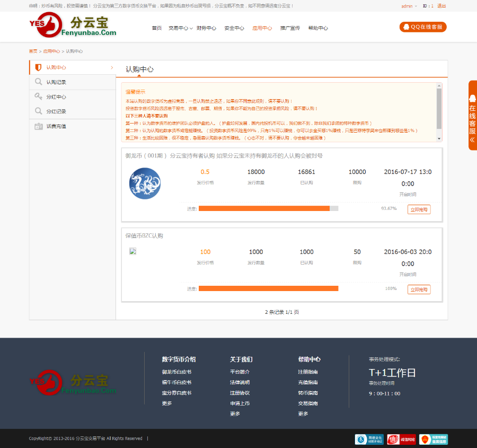The height and width of the screenshot is (448, 477).
Task: Click 应用中心 in the breadcrumb
Action: click(x=51, y=51)
